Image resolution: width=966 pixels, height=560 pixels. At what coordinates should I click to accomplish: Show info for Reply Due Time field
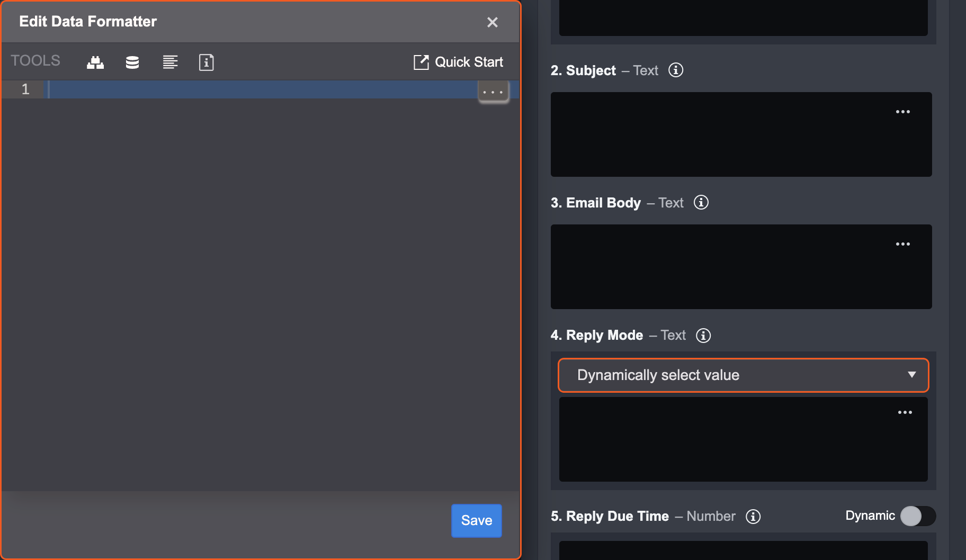tap(753, 517)
